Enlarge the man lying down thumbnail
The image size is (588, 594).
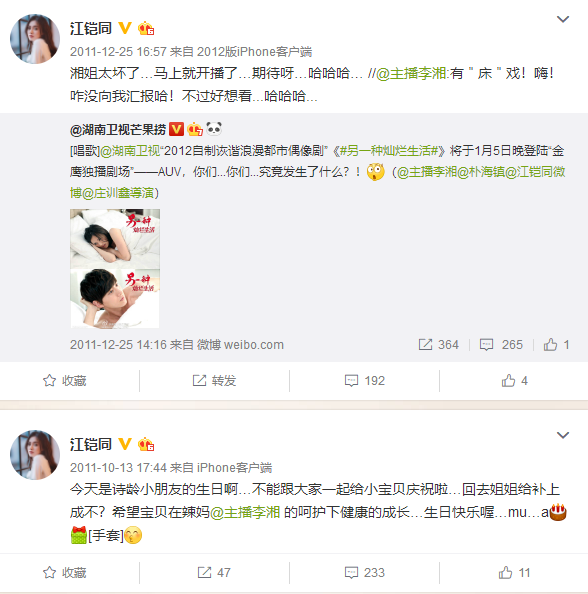tap(115, 299)
